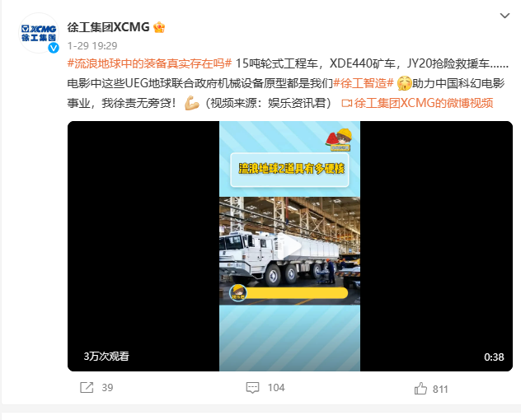Image resolution: width=521 pixels, height=420 pixels.
Task: Click the 0:38 video duration label
Action: coord(494,357)
